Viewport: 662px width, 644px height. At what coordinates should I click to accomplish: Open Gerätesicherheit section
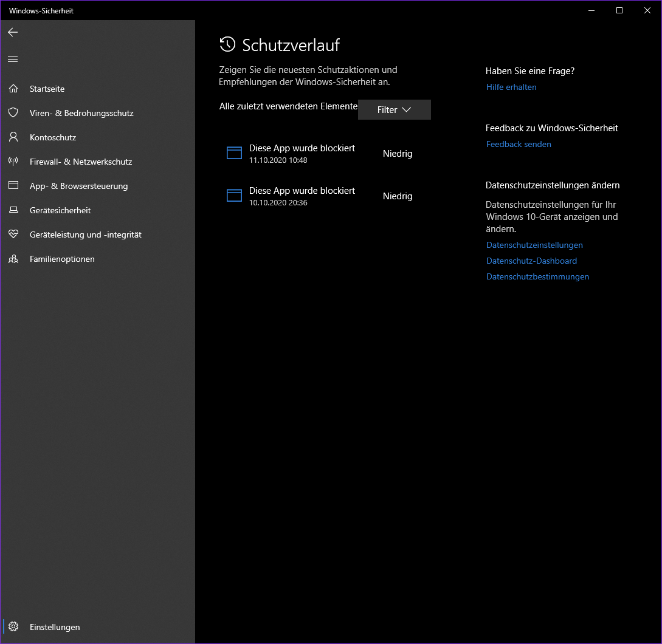tap(97, 210)
